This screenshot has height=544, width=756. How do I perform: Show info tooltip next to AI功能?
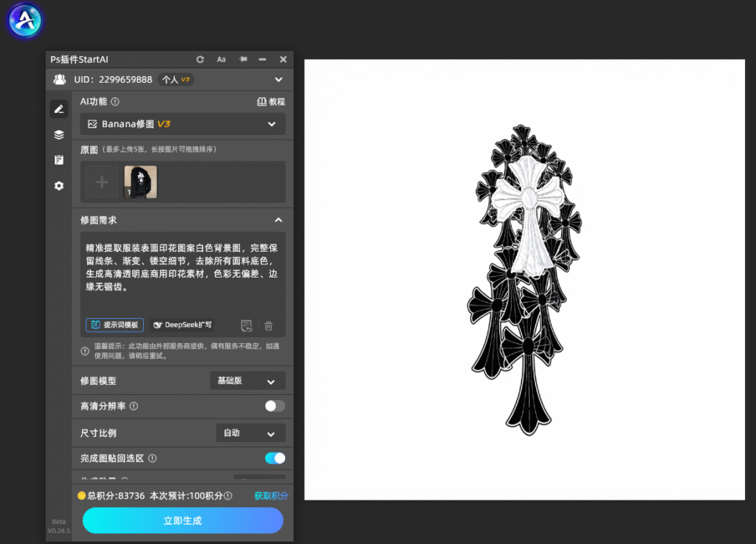[x=114, y=102]
